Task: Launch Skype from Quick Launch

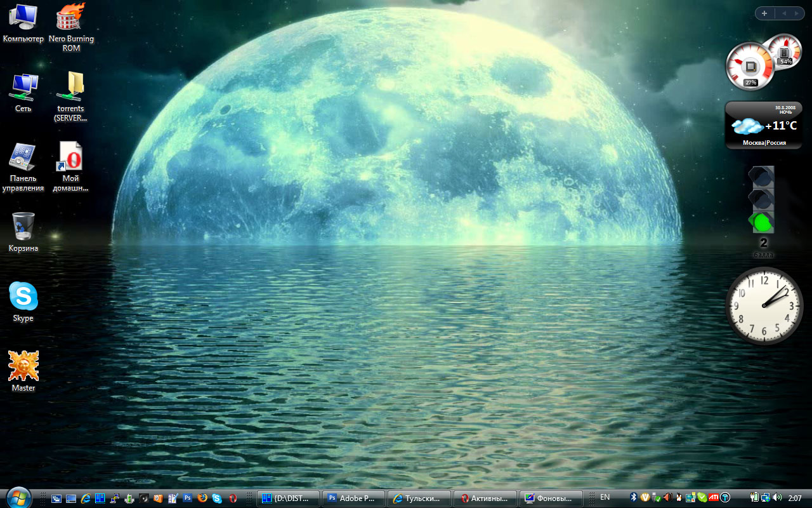Action: point(217,498)
